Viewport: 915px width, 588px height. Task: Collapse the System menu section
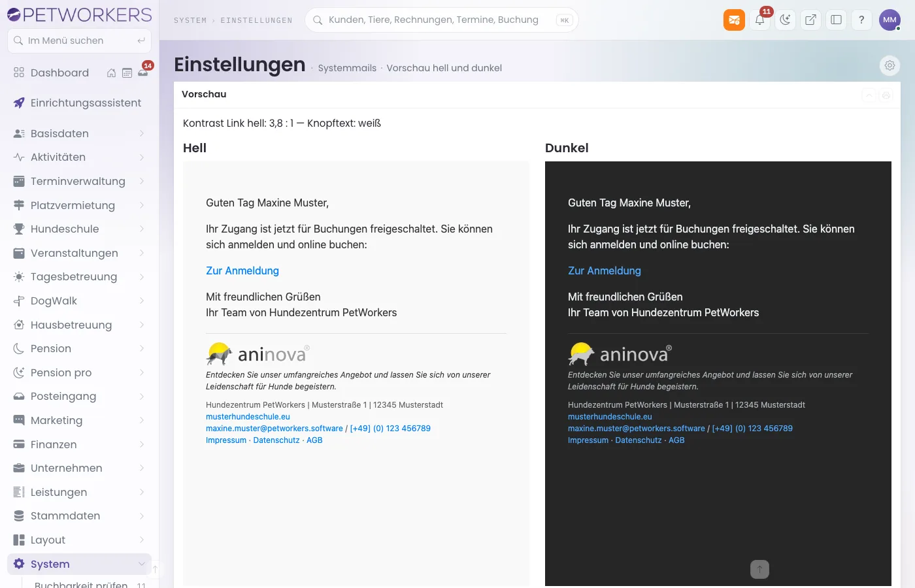(x=79, y=564)
